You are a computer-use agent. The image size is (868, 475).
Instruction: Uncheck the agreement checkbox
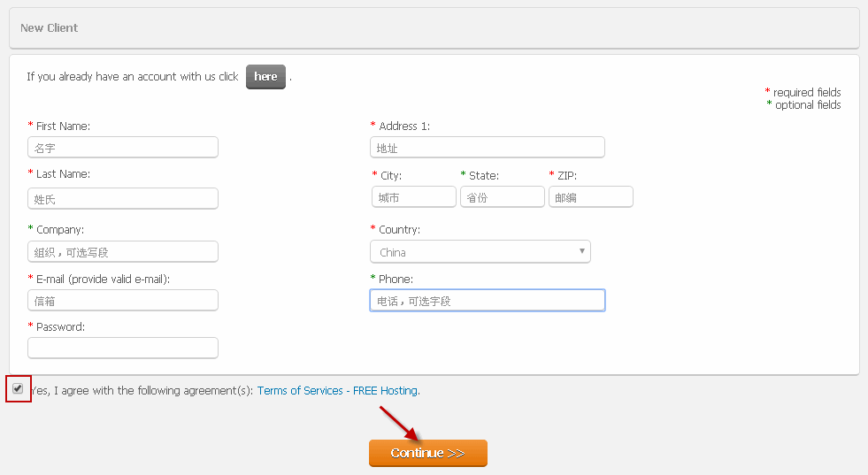18,388
